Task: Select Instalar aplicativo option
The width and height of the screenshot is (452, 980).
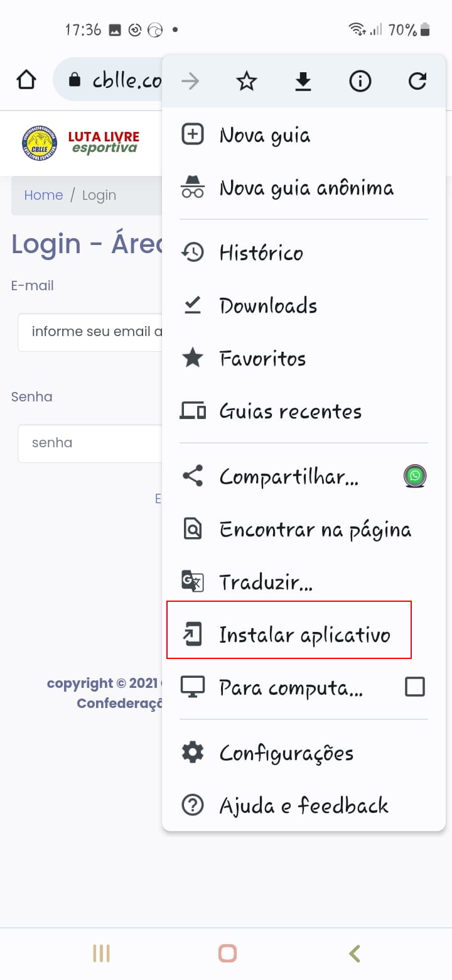Action: [x=304, y=634]
